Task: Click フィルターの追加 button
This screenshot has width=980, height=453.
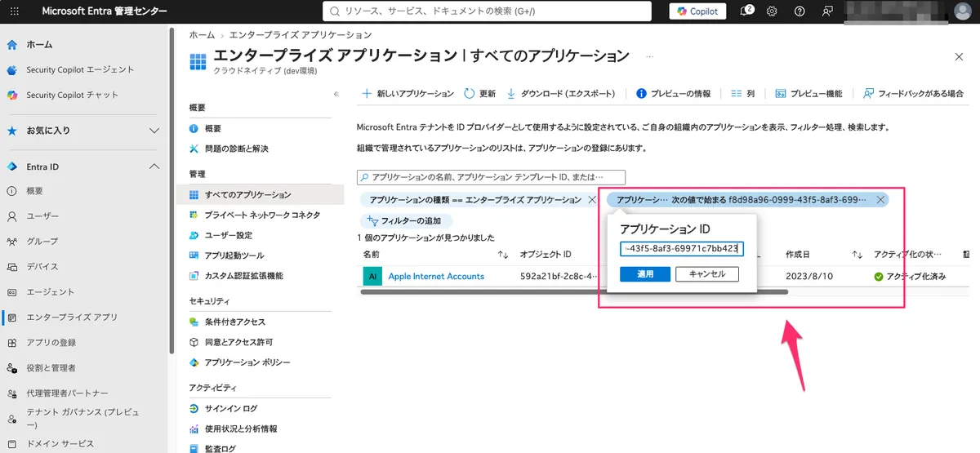Action: coord(405,220)
